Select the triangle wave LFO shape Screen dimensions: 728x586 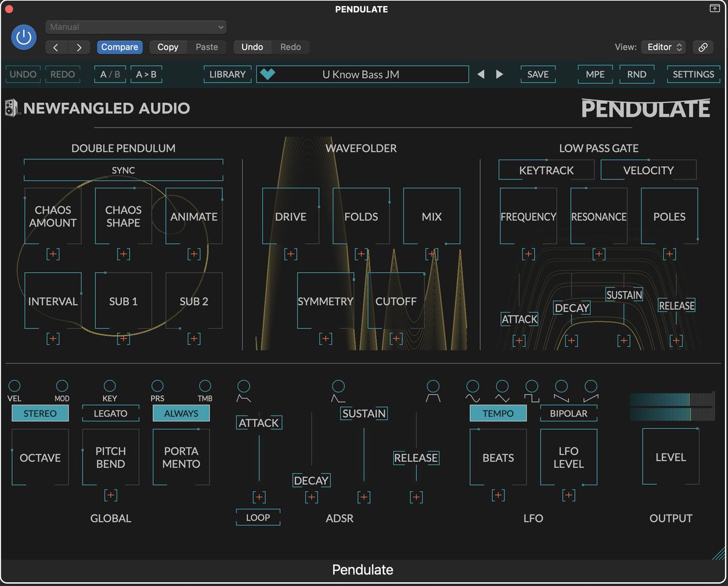pyautogui.click(x=502, y=386)
